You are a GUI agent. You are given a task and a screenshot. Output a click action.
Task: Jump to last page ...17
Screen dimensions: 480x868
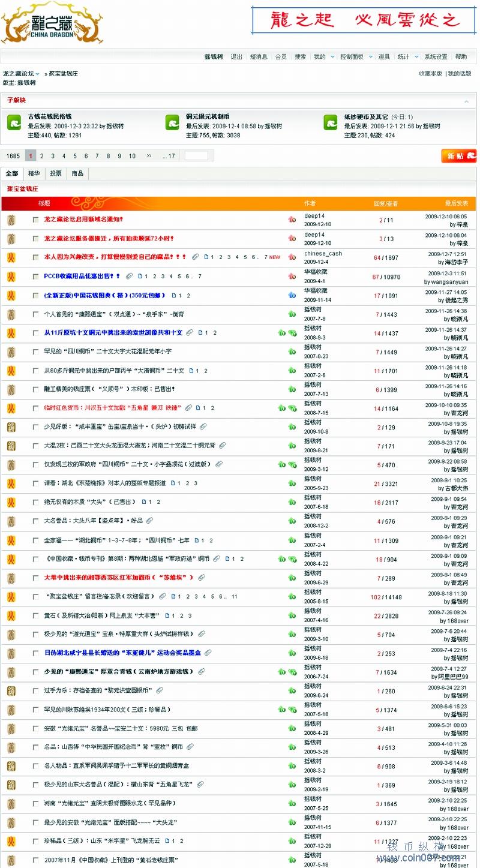click(x=169, y=156)
